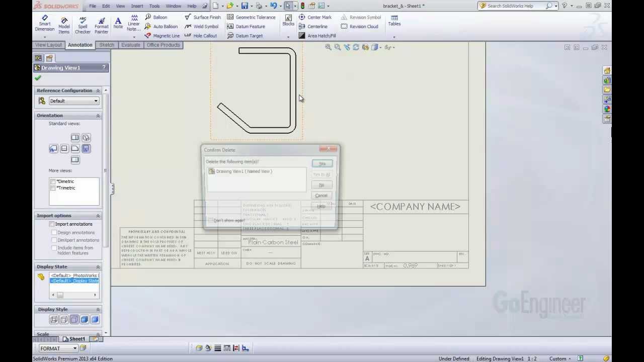Insert a Datum Feature symbol

click(246, 26)
